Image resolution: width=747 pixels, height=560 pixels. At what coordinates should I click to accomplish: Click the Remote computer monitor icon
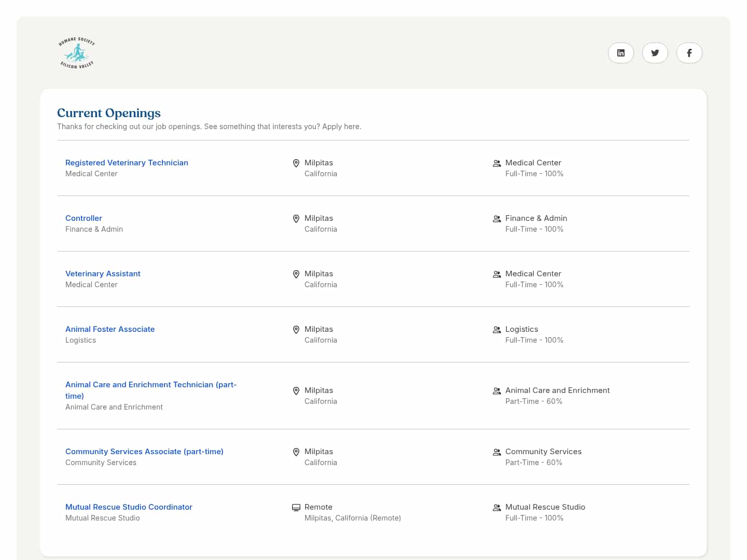point(296,508)
